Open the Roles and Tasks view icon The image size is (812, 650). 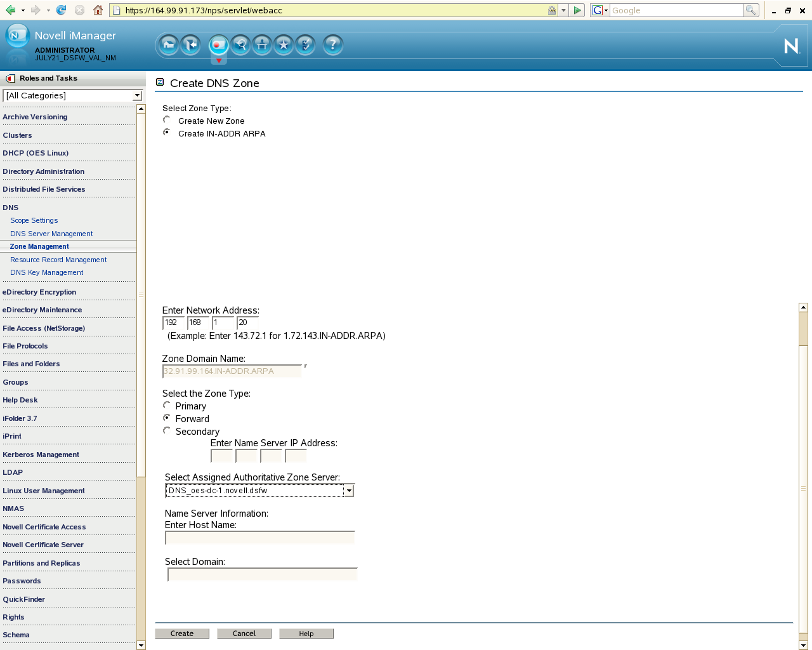219,44
